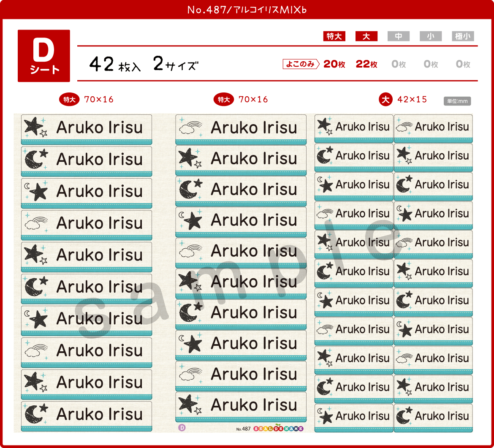Screen dimensions: 494x448
Task: Click the 特大 oval above the left sticker column
Action: pos(69,100)
